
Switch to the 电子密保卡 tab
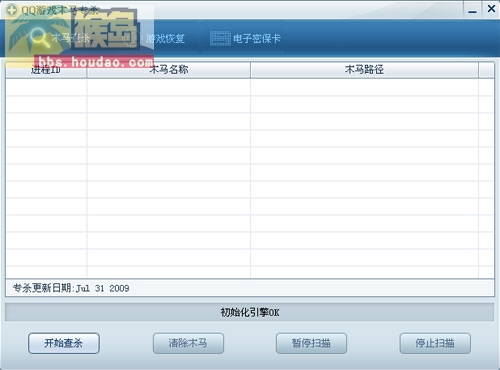pos(257,38)
